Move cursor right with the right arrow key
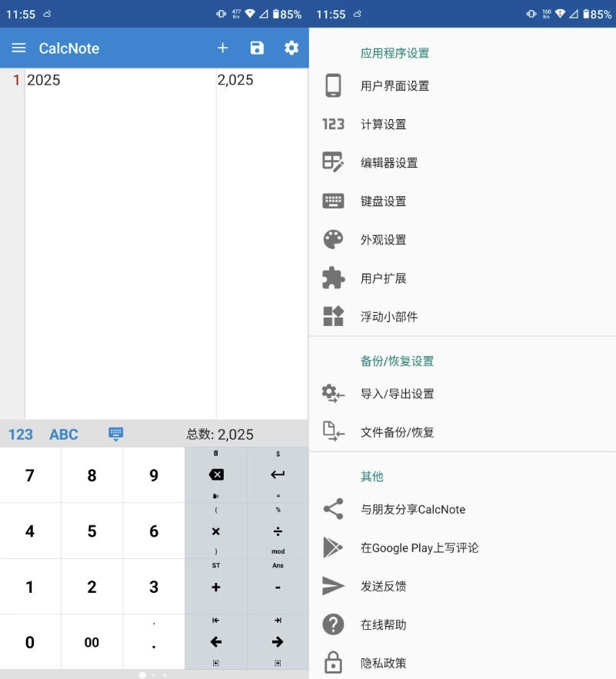 278,641
